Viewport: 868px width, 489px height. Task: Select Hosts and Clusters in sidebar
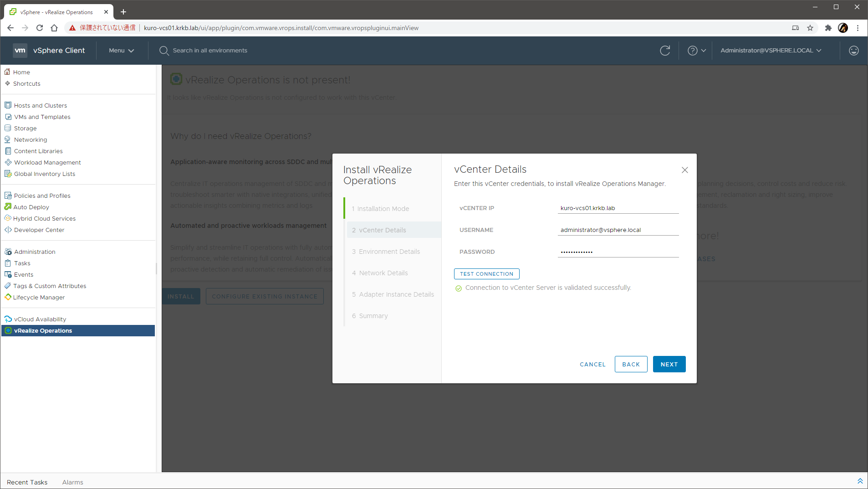40,105
